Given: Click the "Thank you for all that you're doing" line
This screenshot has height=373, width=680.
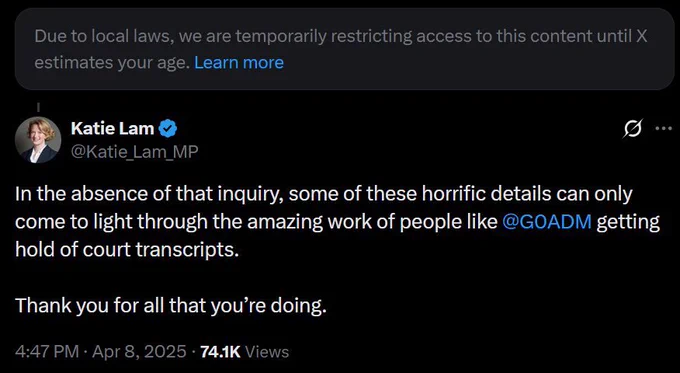Looking at the screenshot, I should coord(171,305).
